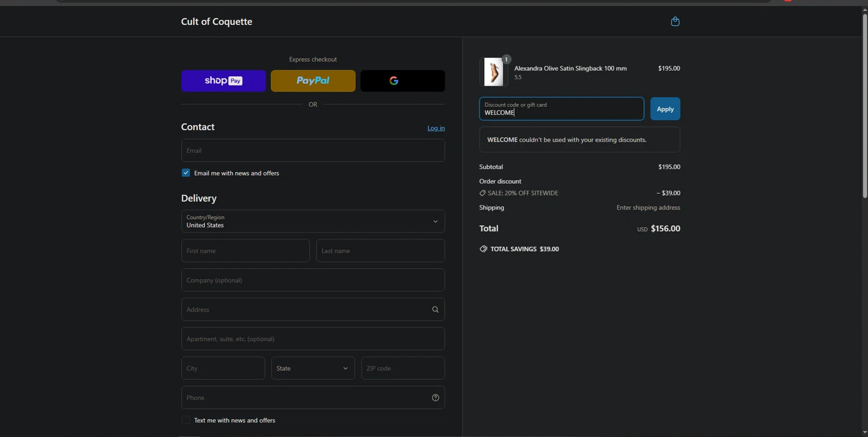
Task: Click the Delivery section heading
Action: coord(198,198)
